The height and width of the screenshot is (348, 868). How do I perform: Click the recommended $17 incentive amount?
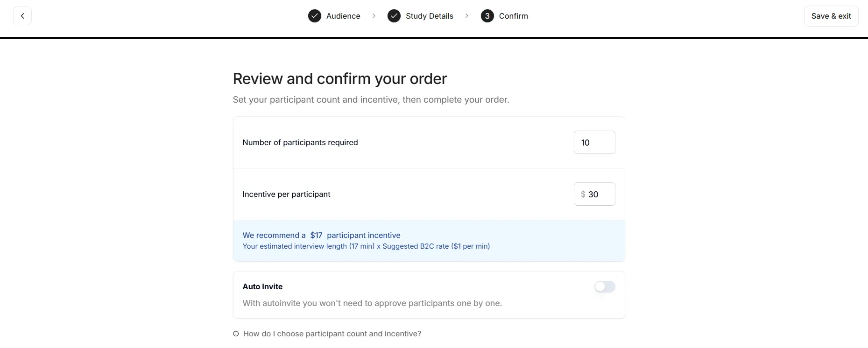click(316, 235)
